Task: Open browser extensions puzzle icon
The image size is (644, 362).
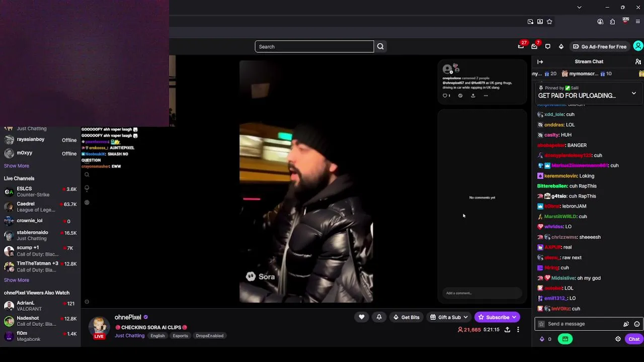Action: [612, 22]
